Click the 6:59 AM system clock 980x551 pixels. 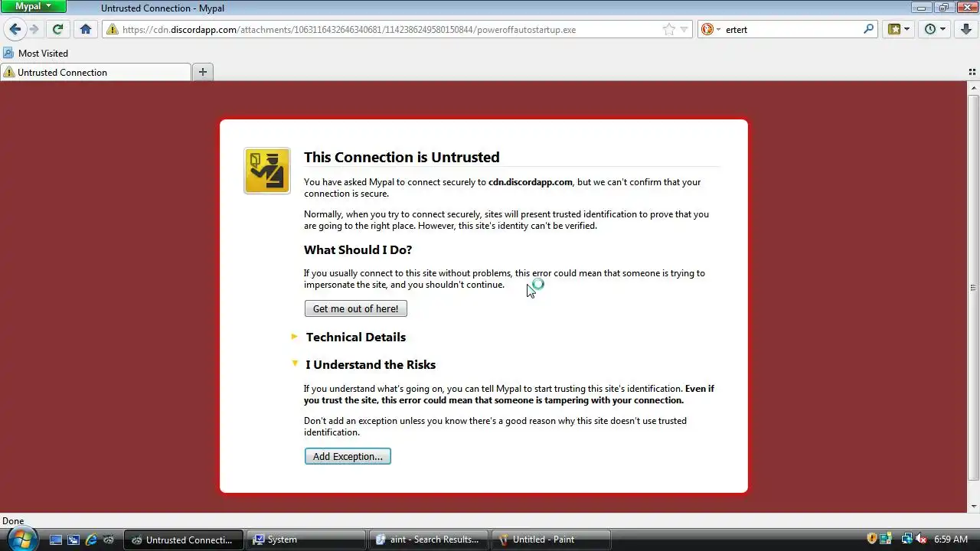(x=951, y=540)
